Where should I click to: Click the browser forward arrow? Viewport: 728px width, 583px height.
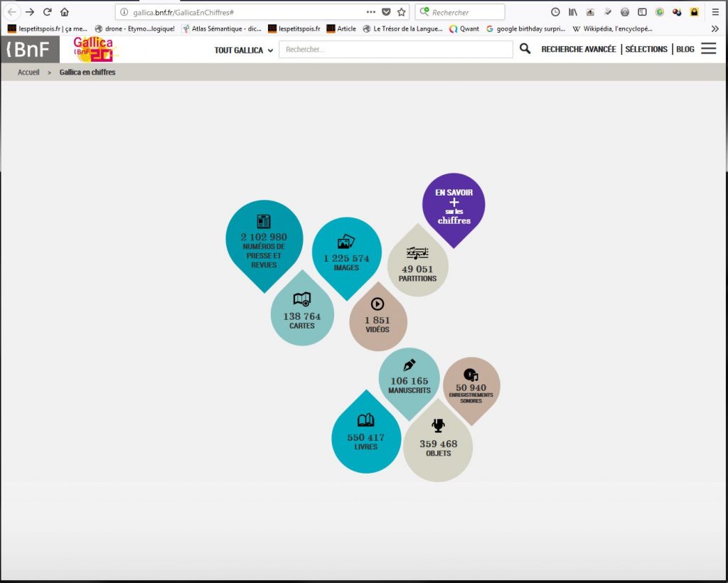tap(30, 12)
